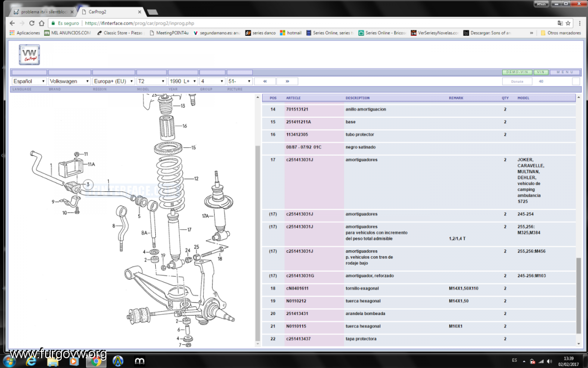Open the media player taskbar icon
This screenshot has width=588, height=368.
point(74,362)
